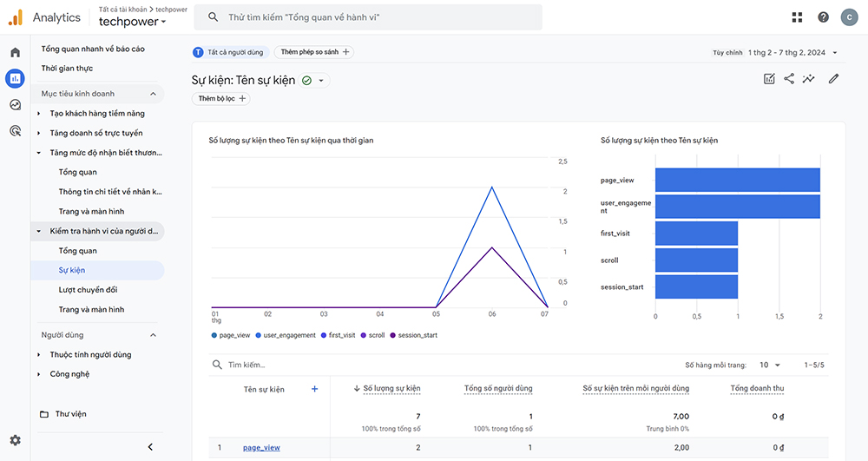The image size is (868, 461).
Task: Click the pencil icon to edit report
Action: pos(833,79)
